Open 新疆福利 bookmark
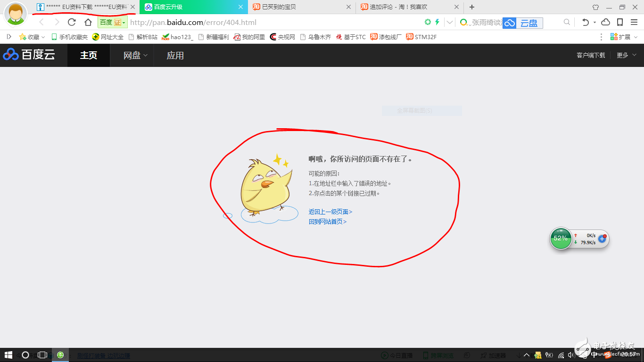 tap(214, 37)
